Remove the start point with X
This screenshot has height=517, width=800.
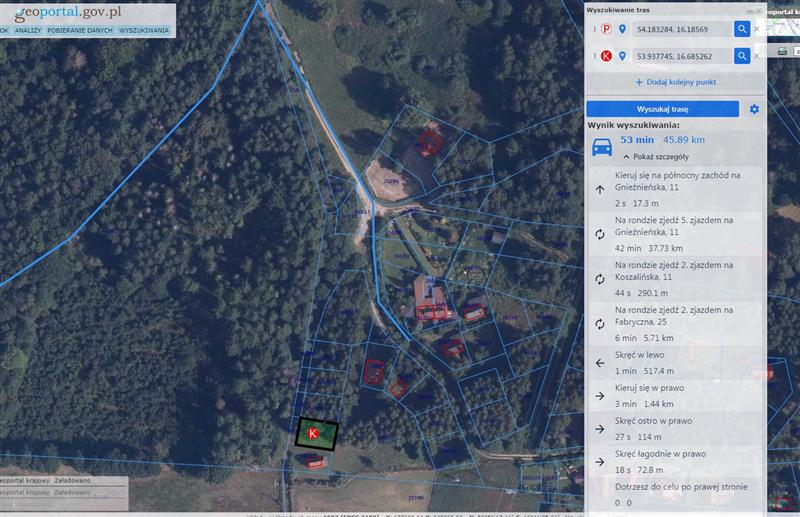point(756,30)
